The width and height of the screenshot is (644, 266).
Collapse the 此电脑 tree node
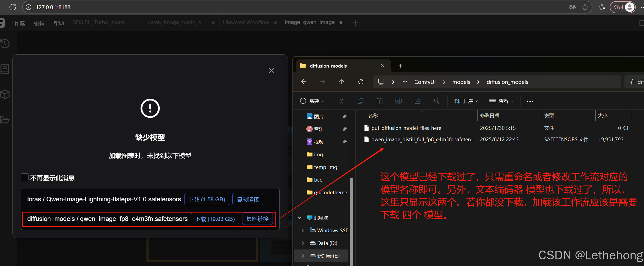tap(300, 218)
